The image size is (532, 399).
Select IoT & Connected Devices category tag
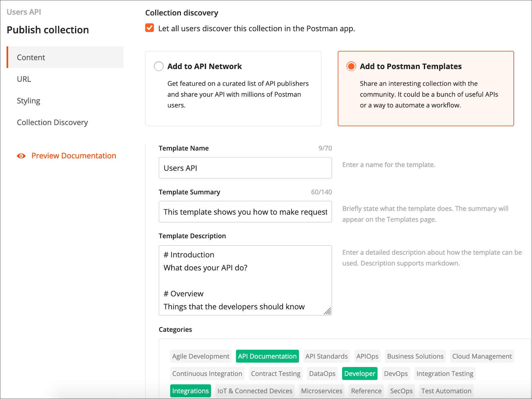[x=255, y=391]
